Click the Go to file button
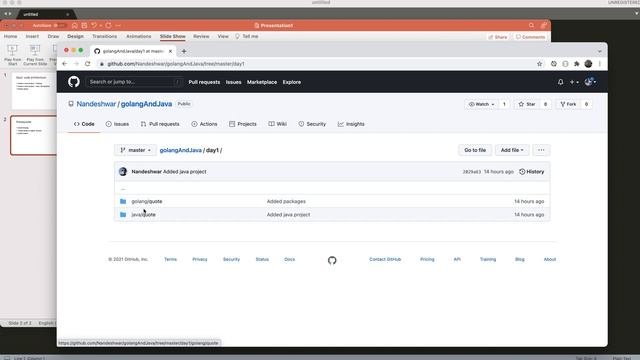The width and height of the screenshot is (640, 360). tap(475, 150)
